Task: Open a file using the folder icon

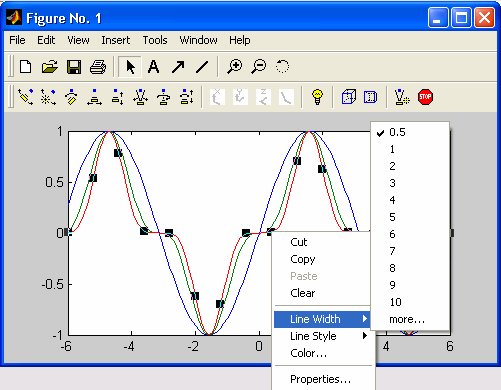Action: [50, 67]
